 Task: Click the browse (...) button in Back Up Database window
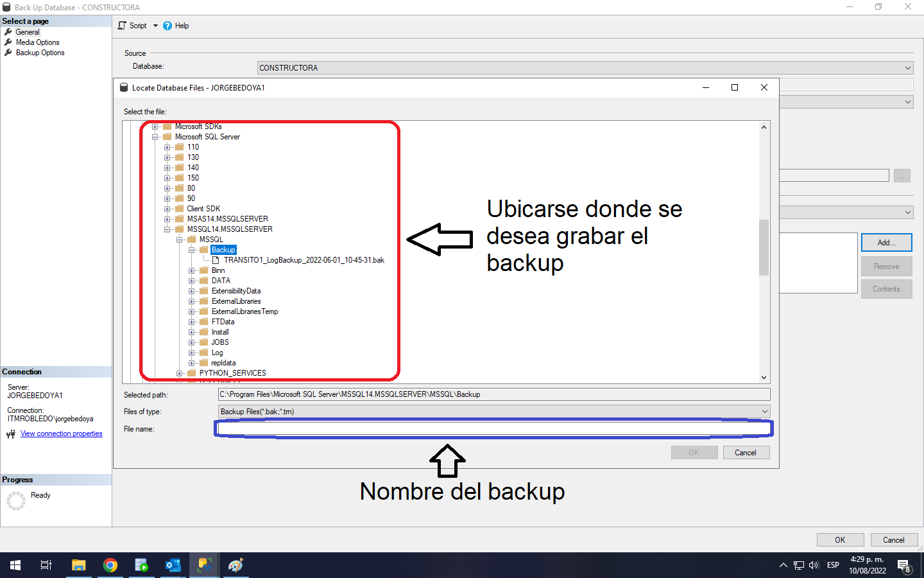coord(902,176)
